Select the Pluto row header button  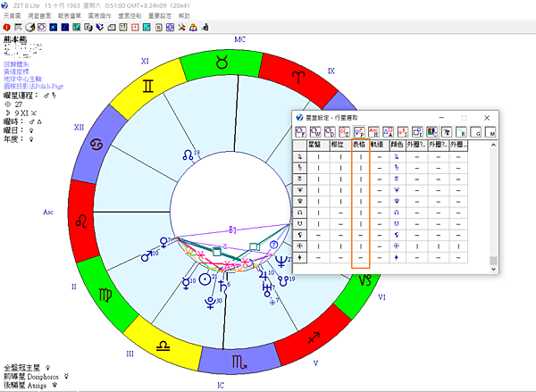coord(300,202)
